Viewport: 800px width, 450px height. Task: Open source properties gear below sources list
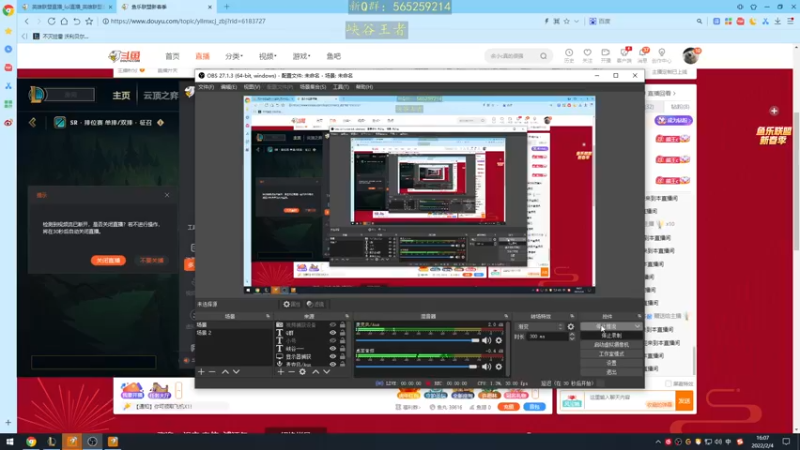pyautogui.click(x=303, y=372)
